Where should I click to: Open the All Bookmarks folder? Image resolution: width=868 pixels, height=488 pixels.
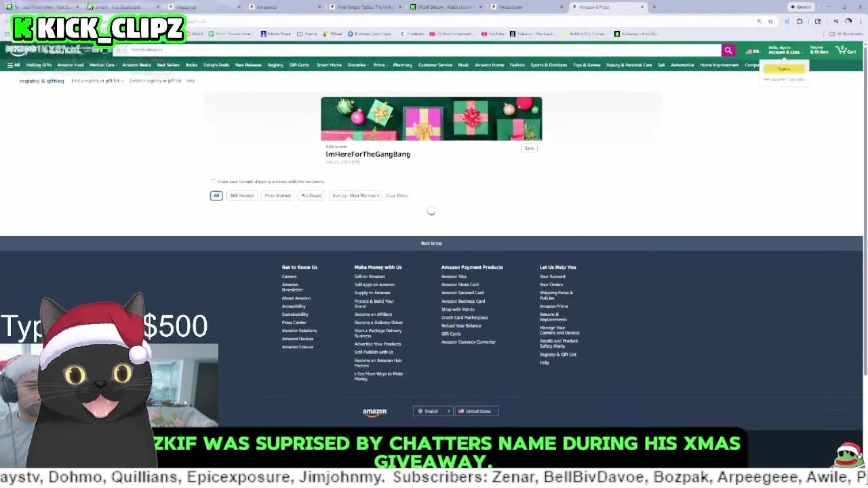pos(846,34)
